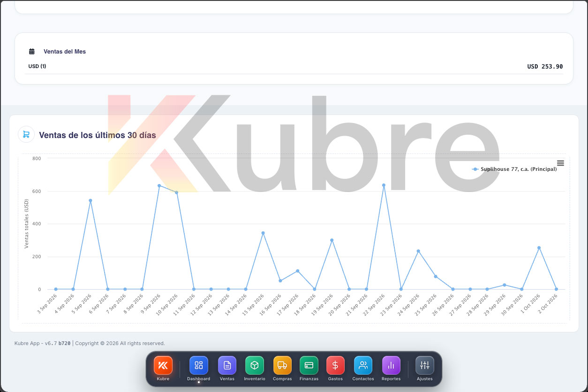The height and width of the screenshot is (392, 588).
Task: Open the Contactos people icon
Action: pyautogui.click(x=363, y=365)
